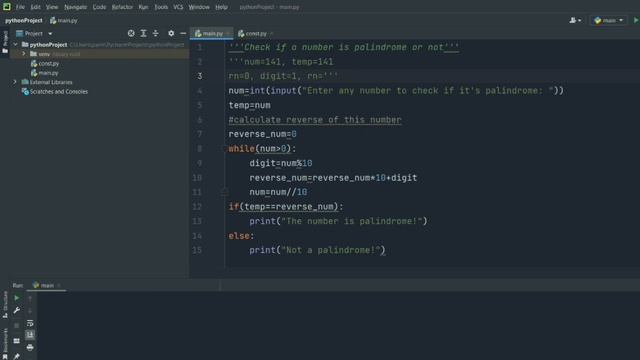The height and width of the screenshot is (360, 640).
Task: Open the Navigate menu
Action: pyautogui.click(x=76, y=7)
